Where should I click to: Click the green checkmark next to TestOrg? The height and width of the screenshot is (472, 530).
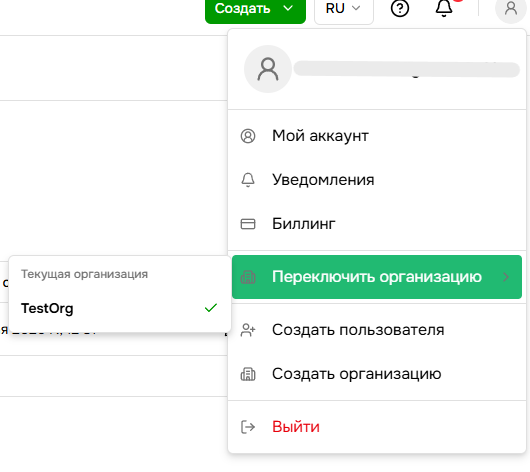click(211, 308)
